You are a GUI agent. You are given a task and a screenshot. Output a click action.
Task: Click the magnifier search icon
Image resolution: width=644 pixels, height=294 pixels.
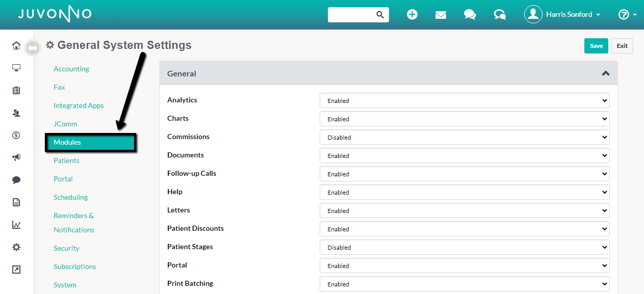[x=380, y=15]
